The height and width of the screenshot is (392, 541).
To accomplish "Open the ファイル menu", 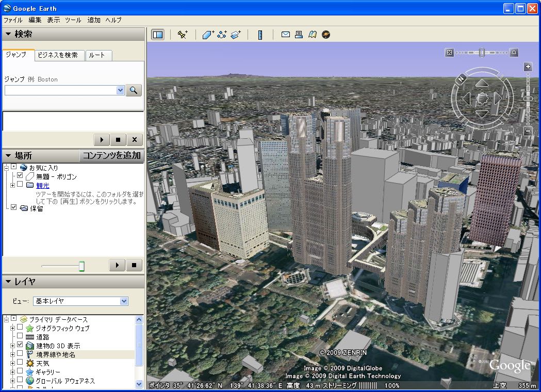I will (13, 20).
